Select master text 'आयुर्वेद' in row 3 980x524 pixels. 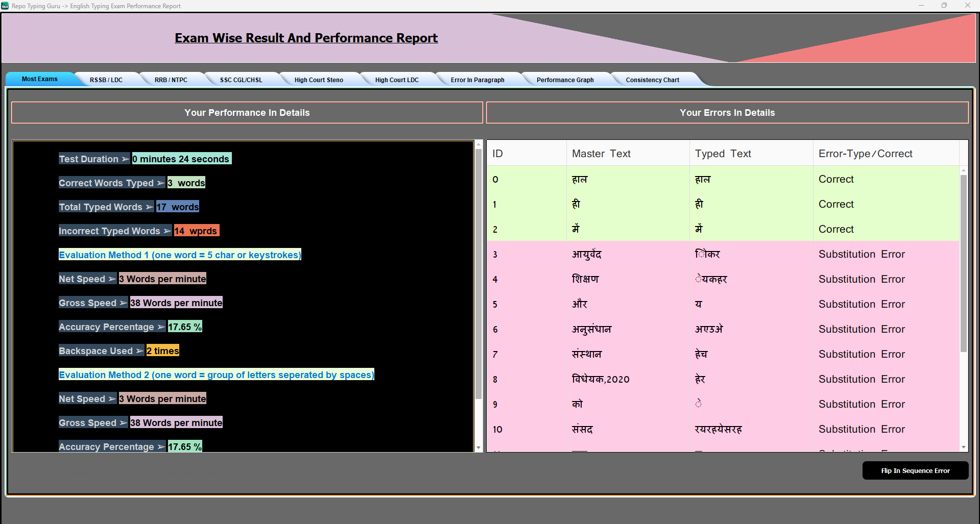click(x=586, y=254)
